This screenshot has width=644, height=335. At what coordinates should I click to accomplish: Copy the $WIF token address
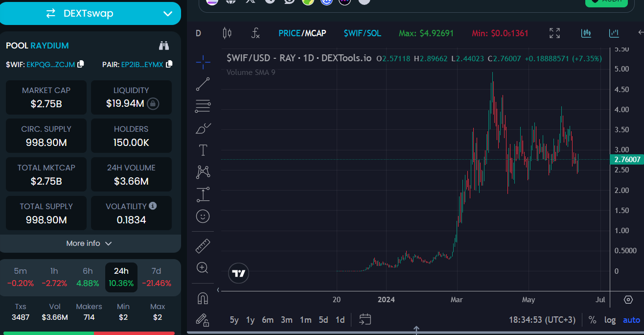(81, 64)
